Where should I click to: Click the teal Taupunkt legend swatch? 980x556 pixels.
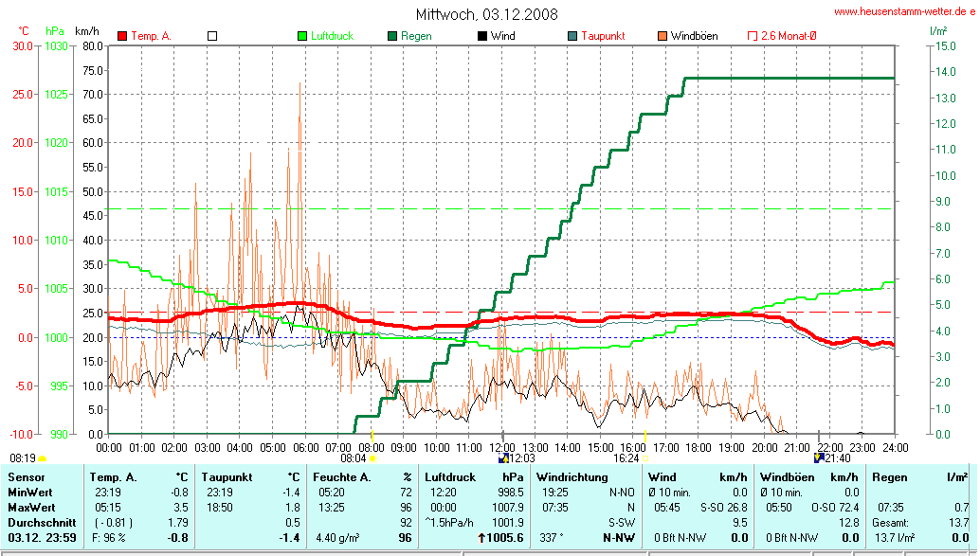pos(572,36)
